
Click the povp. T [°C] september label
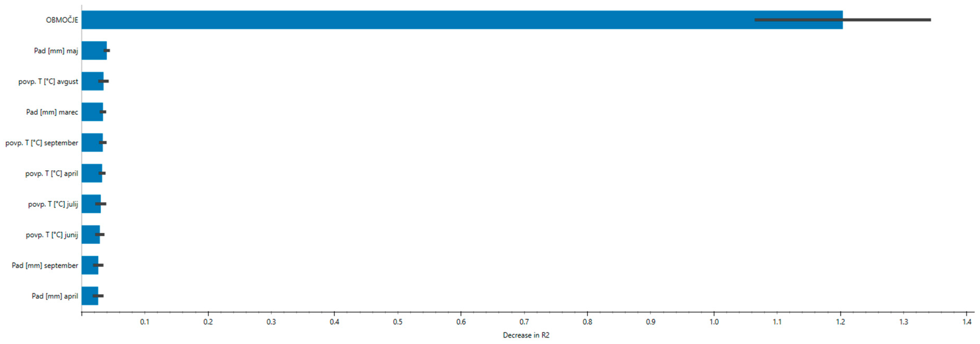[42, 143]
